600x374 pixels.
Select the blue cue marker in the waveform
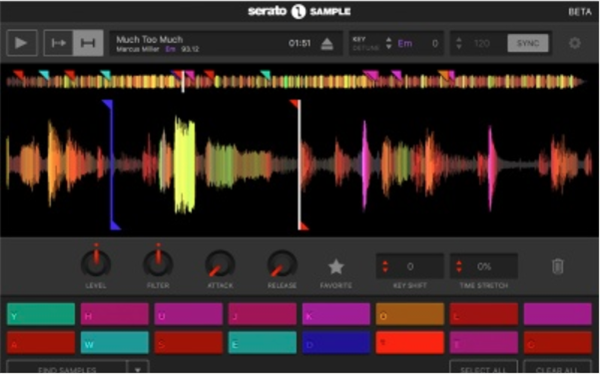point(111,165)
